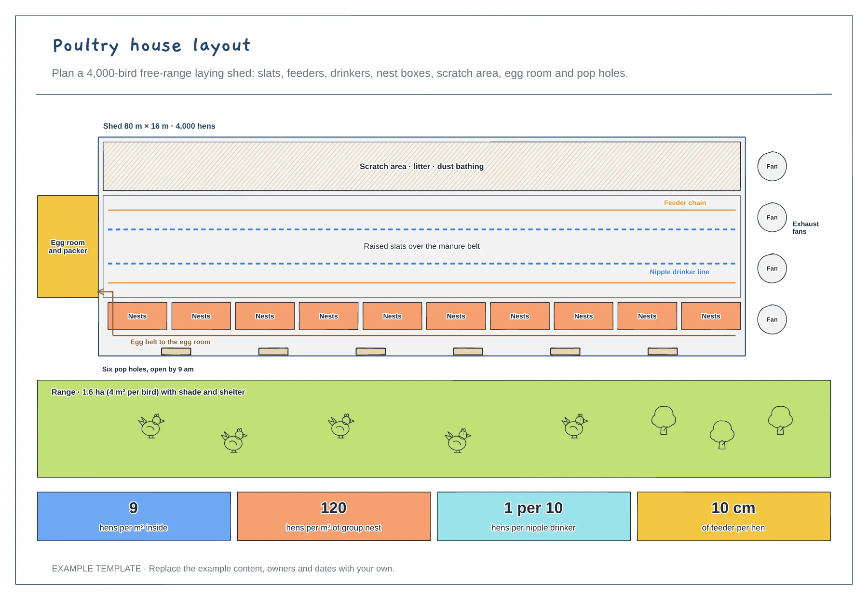
Task: Click the hatched Scratch area box
Action: coord(422,166)
